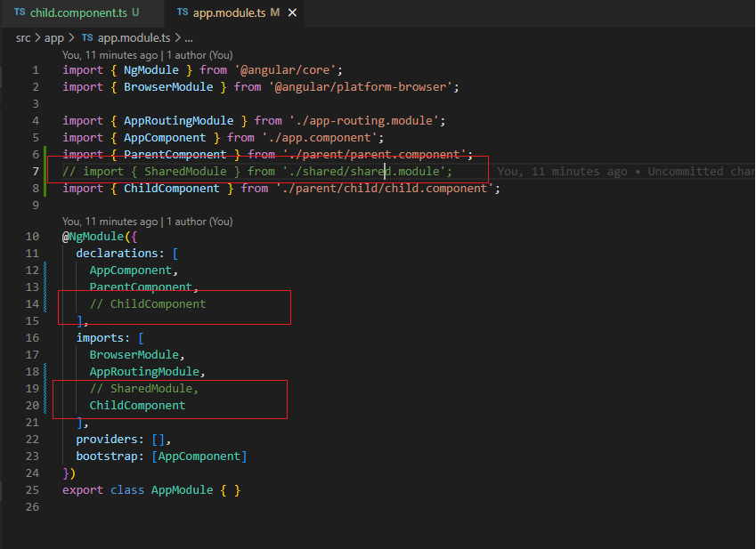
Task: Click AppComponent in the bootstrap array
Action: [x=199, y=456]
